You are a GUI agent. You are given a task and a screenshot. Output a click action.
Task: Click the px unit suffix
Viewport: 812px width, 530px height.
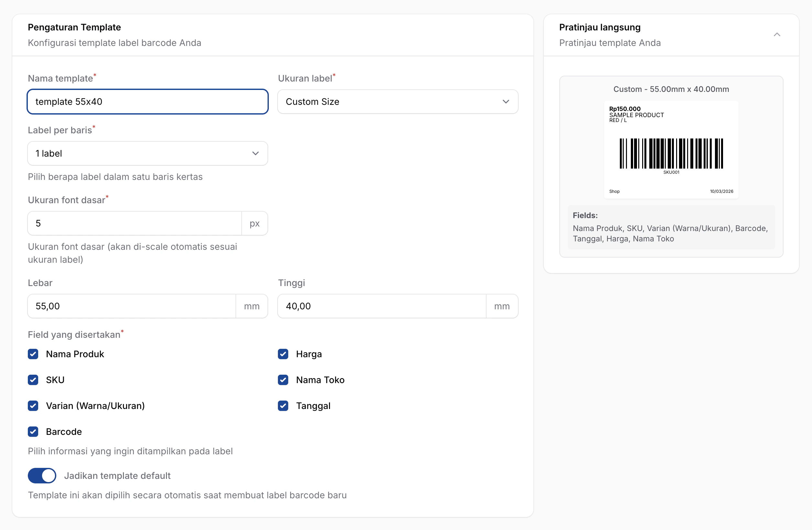tap(255, 223)
